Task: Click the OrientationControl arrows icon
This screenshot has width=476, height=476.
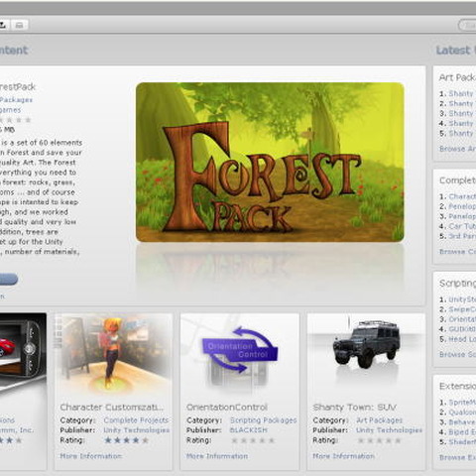Action: click(x=240, y=350)
